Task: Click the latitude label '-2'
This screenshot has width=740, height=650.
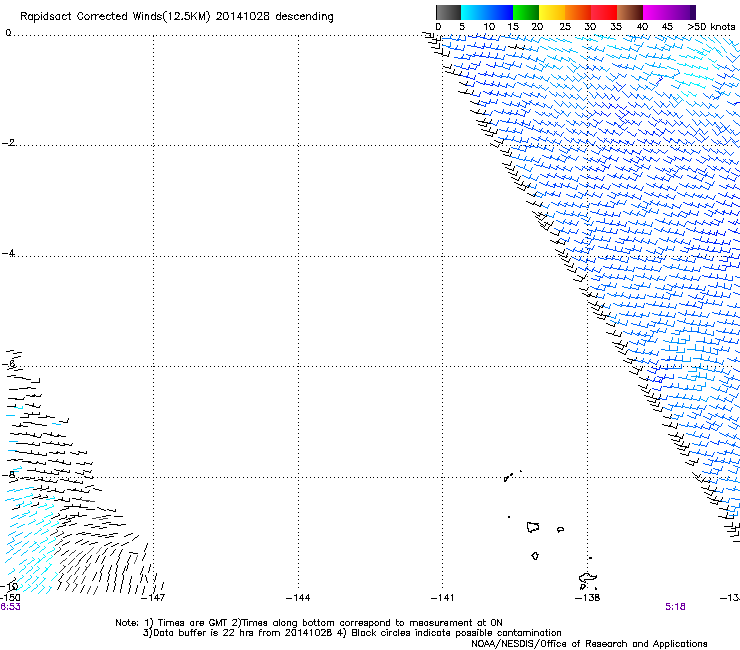Action: pyautogui.click(x=8, y=143)
